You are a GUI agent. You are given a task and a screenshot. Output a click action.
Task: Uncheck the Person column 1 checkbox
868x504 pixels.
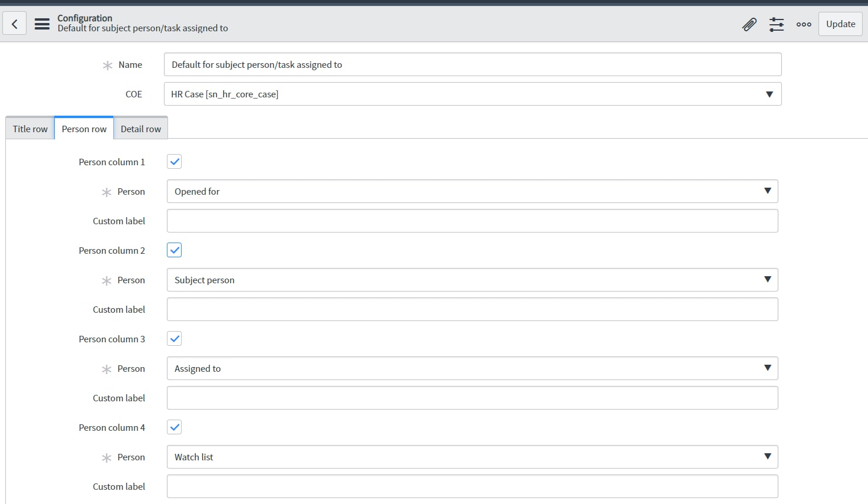175,162
